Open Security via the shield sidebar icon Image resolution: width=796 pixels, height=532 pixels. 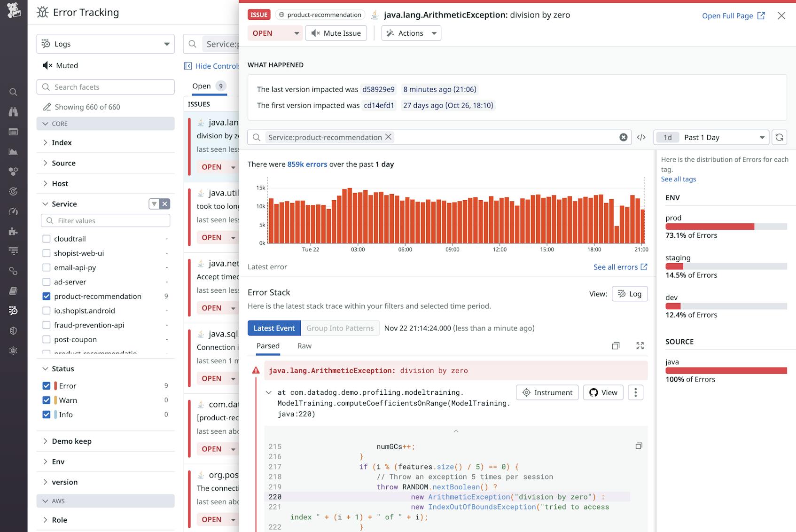13,330
